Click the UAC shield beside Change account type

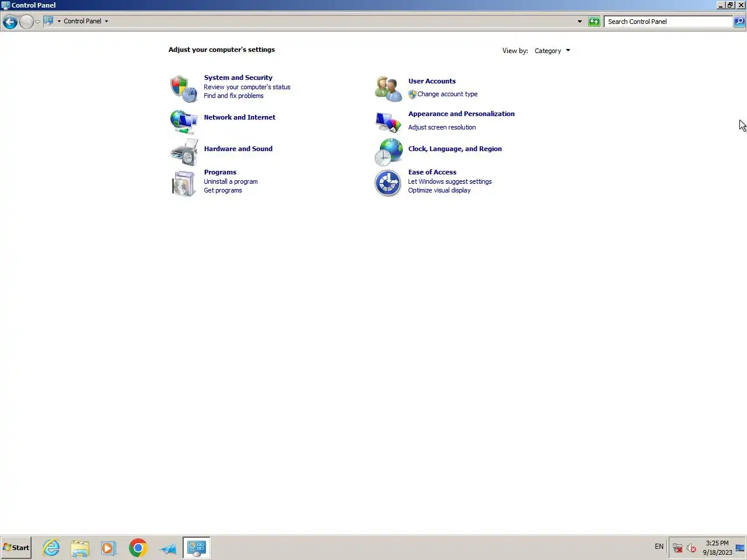tap(412, 94)
